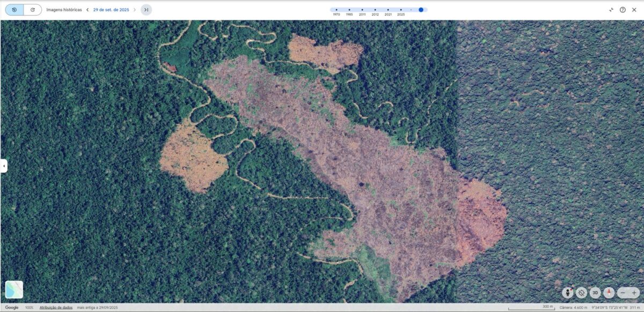Open the map style layers thumbnail
The width and height of the screenshot is (644, 312).
click(14, 289)
